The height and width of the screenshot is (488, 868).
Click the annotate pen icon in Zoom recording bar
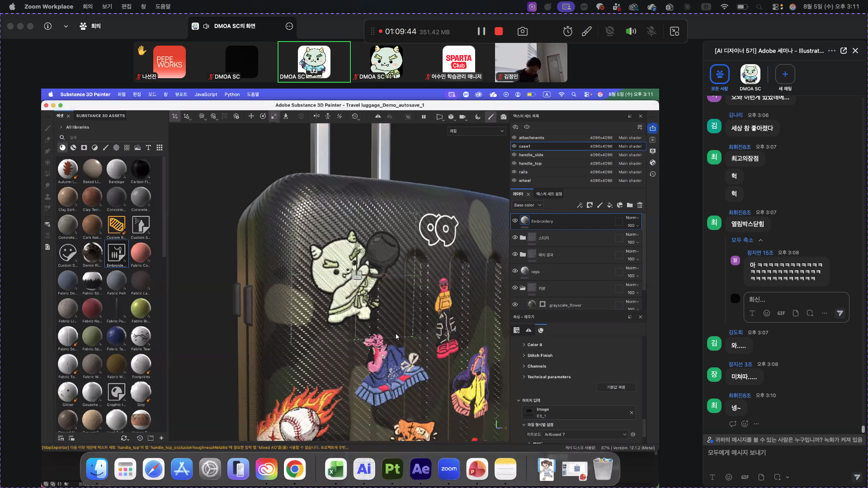[586, 31]
